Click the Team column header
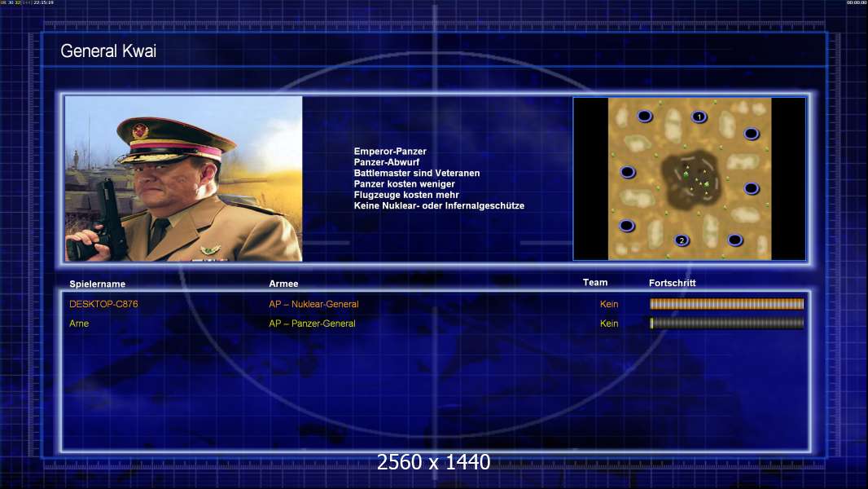868x489 pixels. point(595,283)
